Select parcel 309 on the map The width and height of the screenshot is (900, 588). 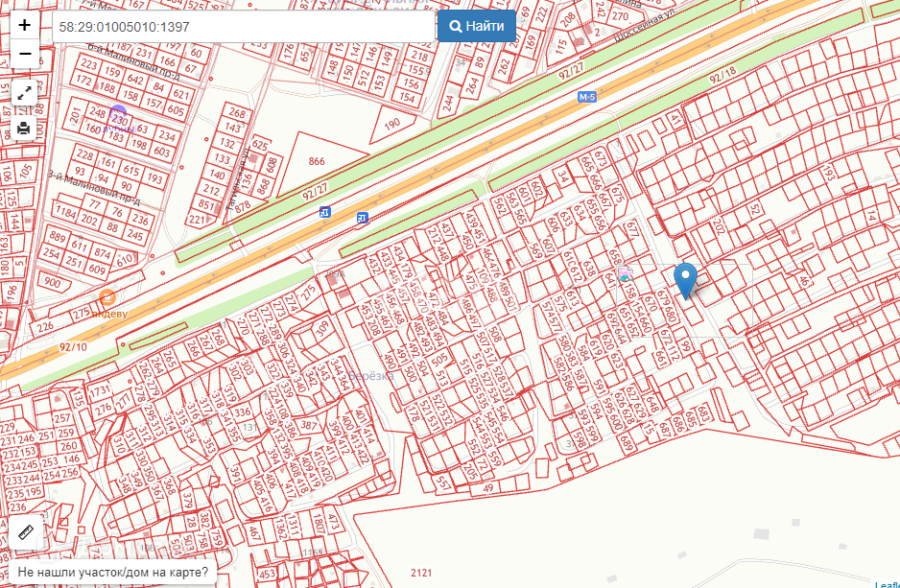(x=322, y=329)
